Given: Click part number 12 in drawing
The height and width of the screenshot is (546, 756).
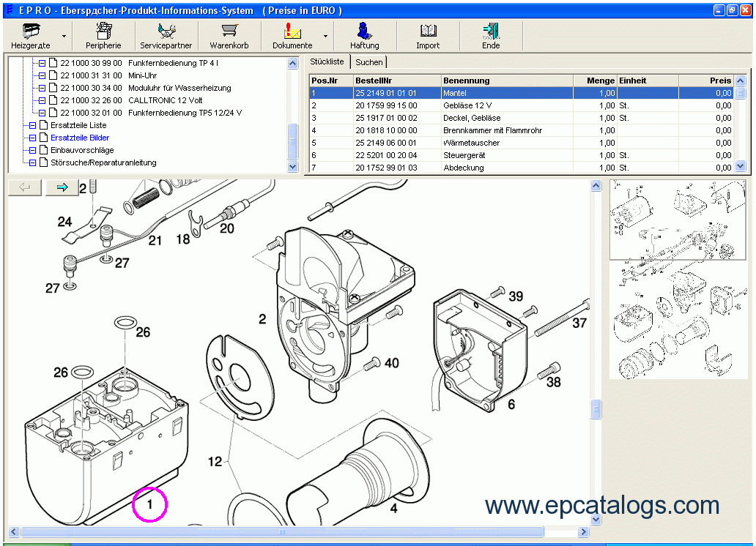Looking at the screenshot, I should [x=215, y=462].
